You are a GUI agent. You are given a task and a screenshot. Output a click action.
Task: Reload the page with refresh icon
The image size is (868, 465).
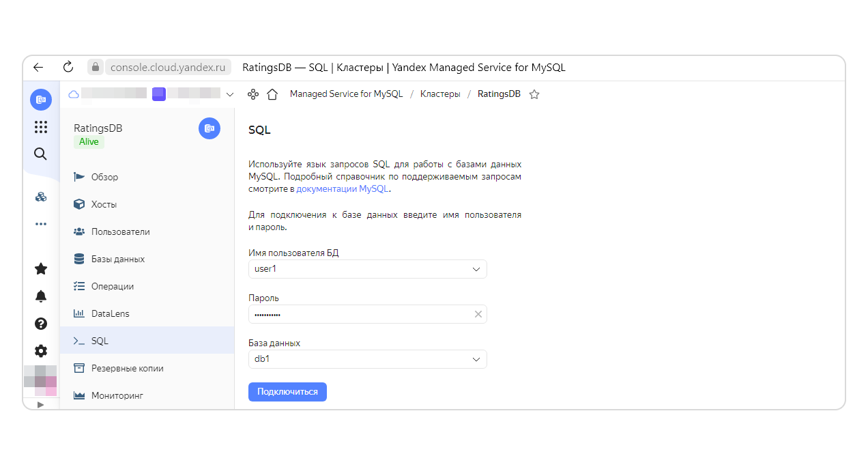pos(68,68)
